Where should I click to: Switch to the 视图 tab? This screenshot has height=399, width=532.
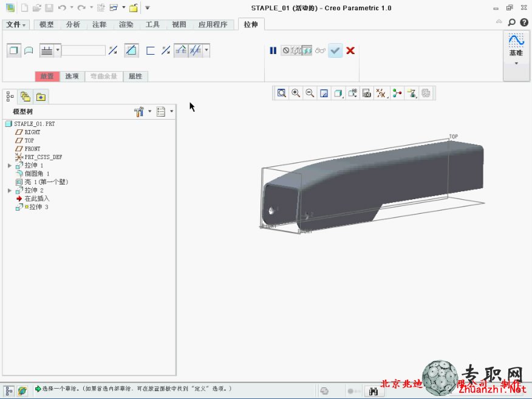pos(179,24)
